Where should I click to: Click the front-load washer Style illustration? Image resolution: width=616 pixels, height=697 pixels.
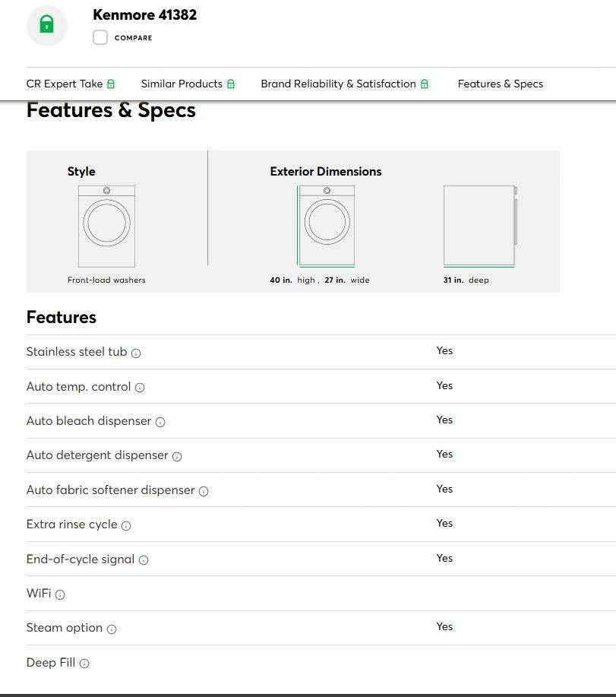[106, 226]
